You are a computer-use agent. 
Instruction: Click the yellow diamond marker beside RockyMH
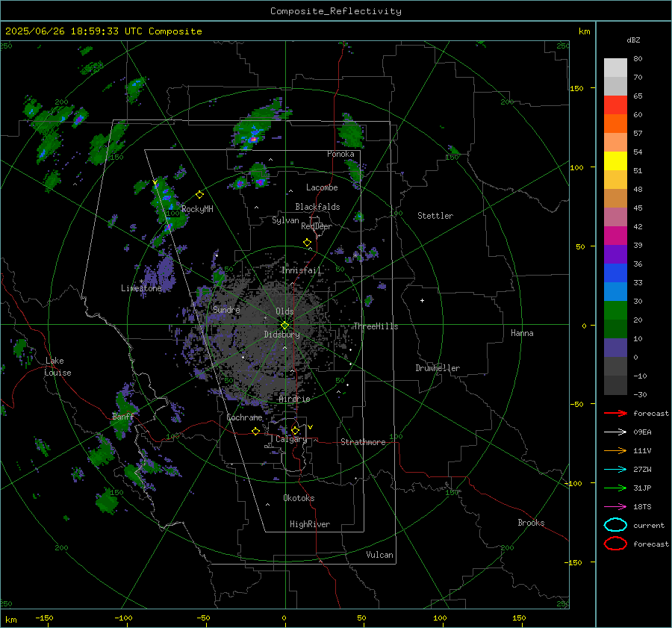(199, 195)
